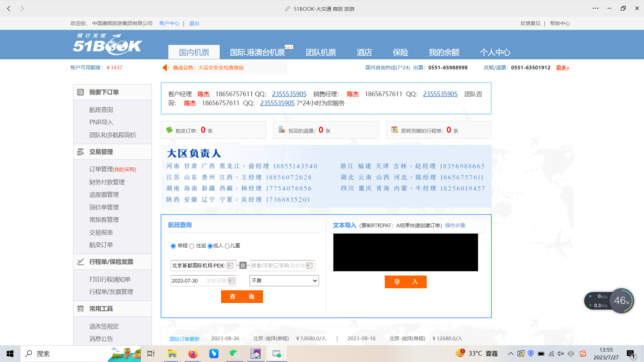Click the orange 查询 search button
The image size is (644, 362).
242,297
